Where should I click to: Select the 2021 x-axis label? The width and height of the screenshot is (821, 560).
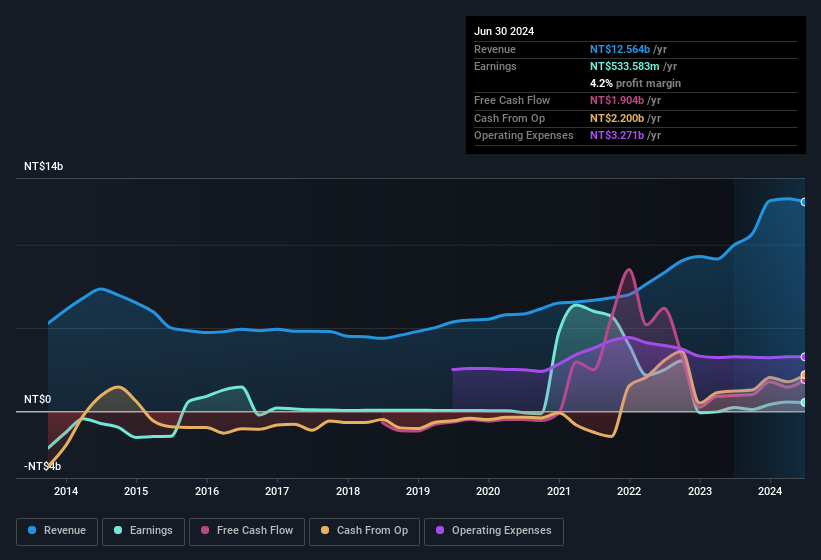pos(558,491)
